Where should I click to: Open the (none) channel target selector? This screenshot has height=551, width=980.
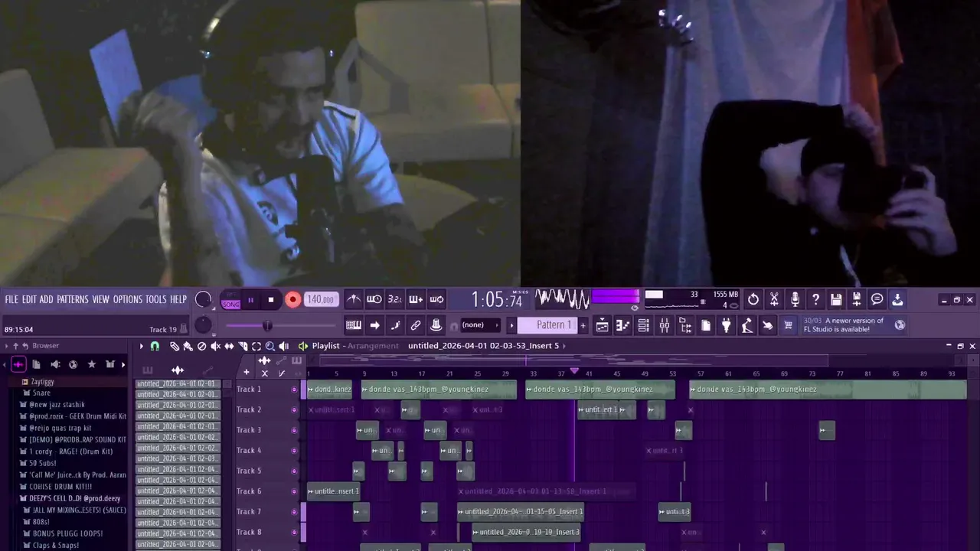(x=479, y=325)
